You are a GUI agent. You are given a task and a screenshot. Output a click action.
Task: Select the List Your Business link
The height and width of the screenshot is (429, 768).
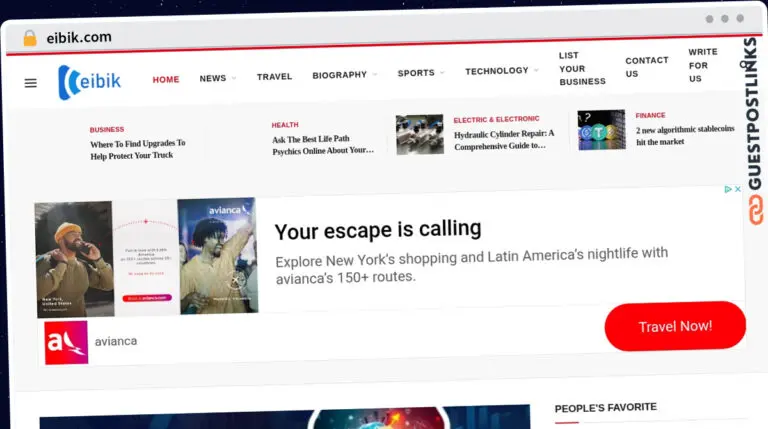582,68
